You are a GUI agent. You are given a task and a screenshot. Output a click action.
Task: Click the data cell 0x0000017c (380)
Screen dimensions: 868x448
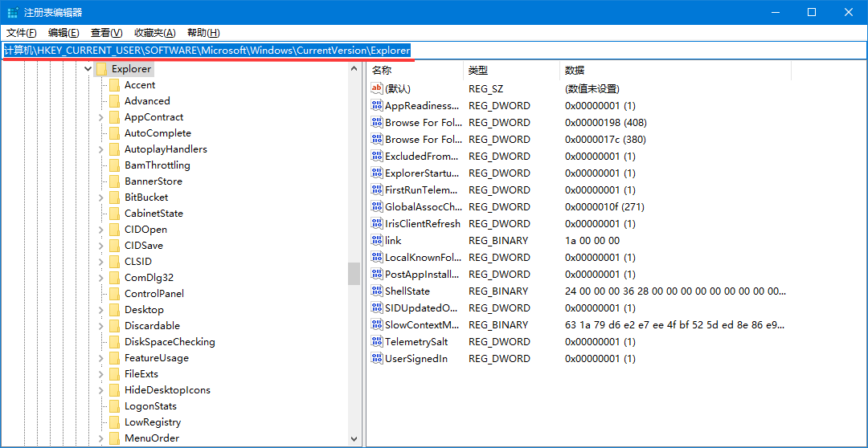606,140
